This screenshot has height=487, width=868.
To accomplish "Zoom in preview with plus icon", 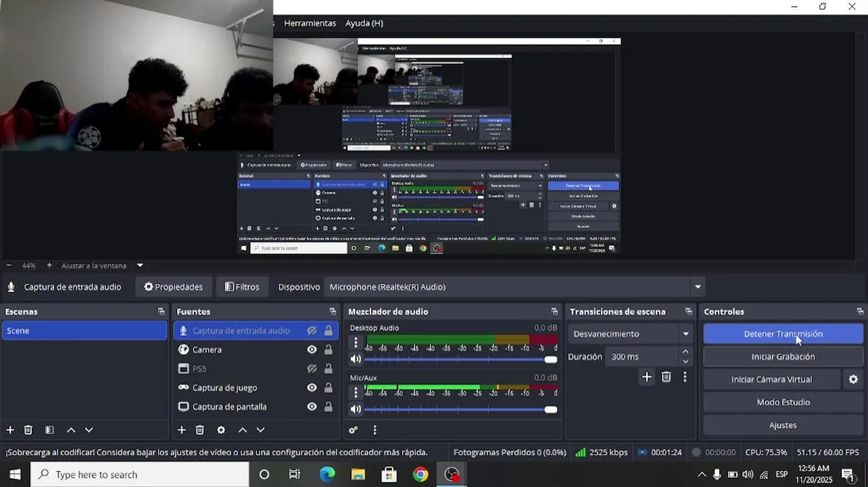I will (x=49, y=265).
